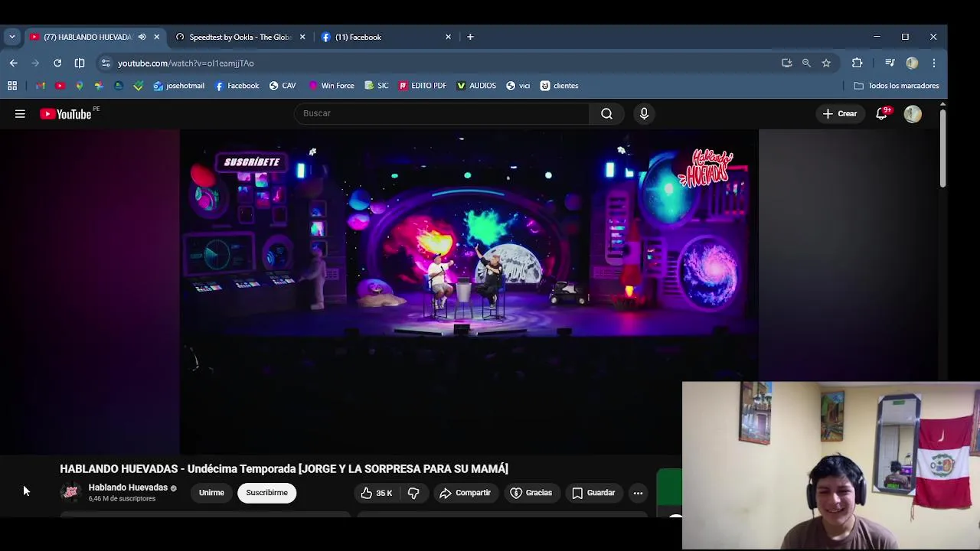Click the address bar URL
This screenshot has height=551, width=980.
coord(186,63)
